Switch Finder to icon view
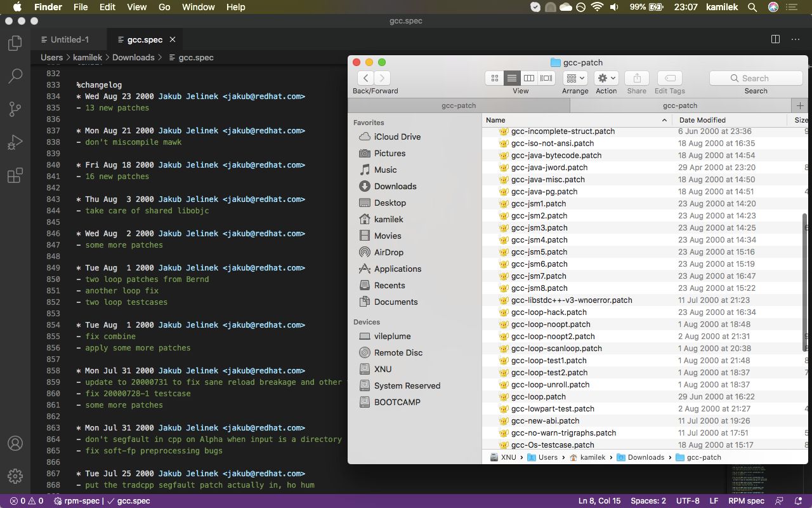The width and height of the screenshot is (812, 508). click(x=495, y=78)
